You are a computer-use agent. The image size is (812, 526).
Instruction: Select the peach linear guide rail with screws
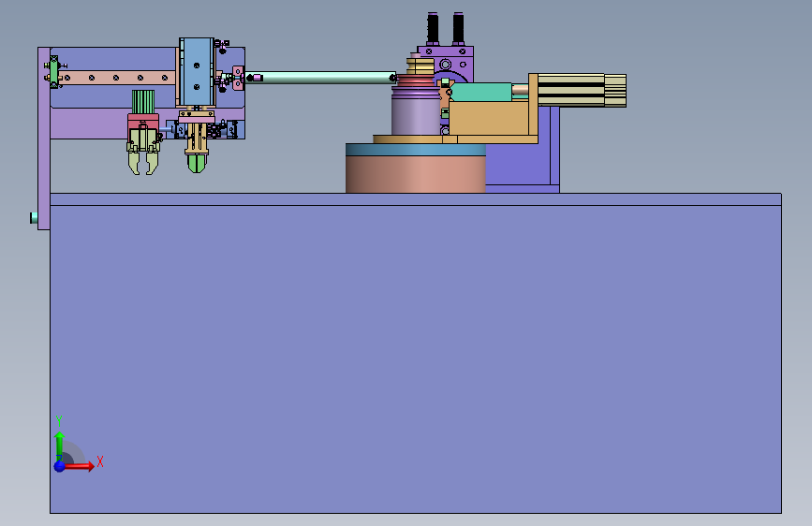[x=118, y=78]
